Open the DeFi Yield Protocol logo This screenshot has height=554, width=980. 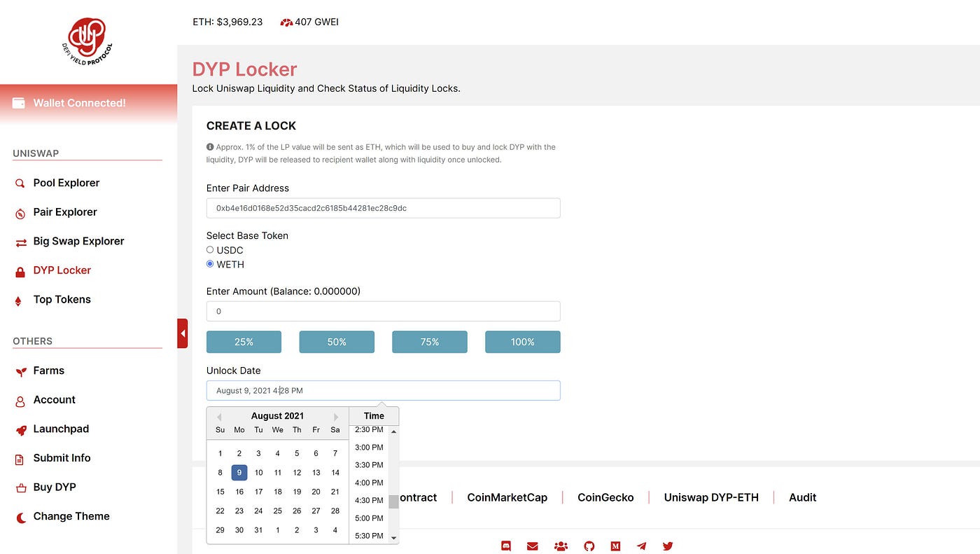click(x=87, y=40)
